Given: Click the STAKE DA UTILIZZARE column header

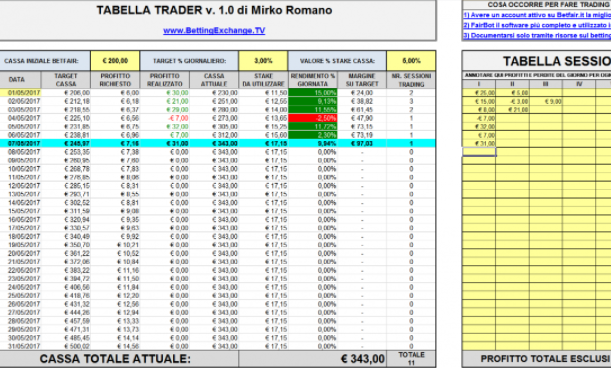Looking at the screenshot, I should (263, 80).
